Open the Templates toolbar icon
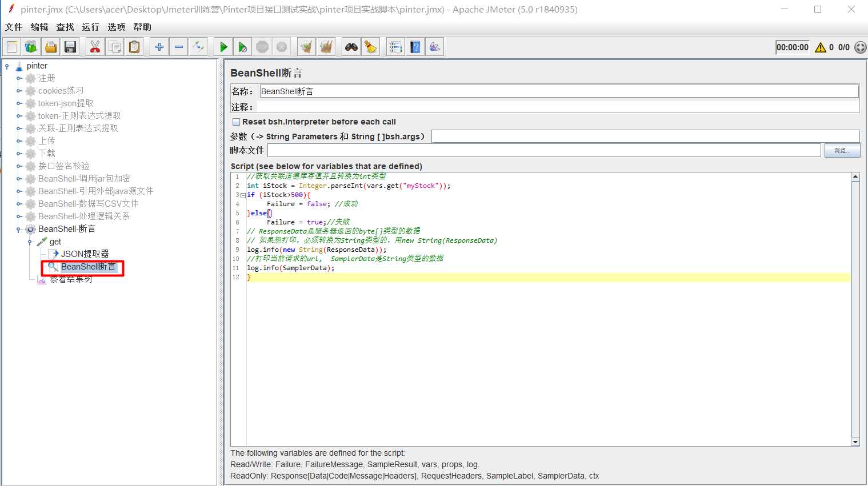 click(x=31, y=47)
